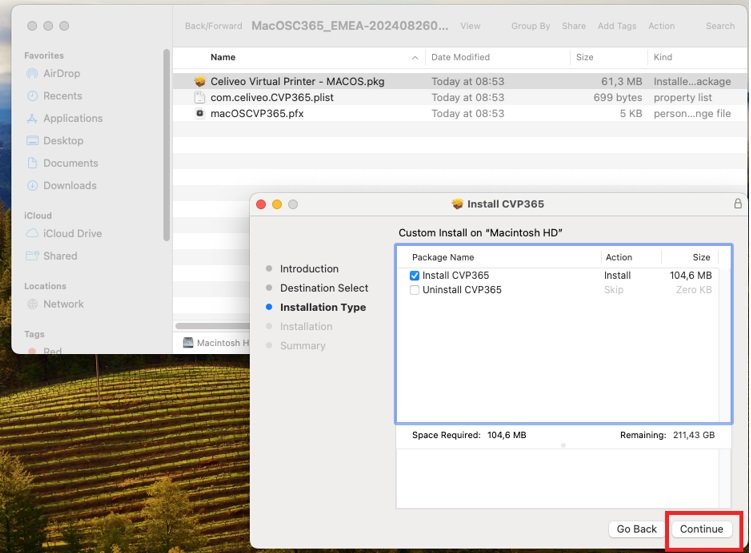This screenshot has height=553, width=751.
Task: Click the Action column header in installer
Action: point(618,257)
